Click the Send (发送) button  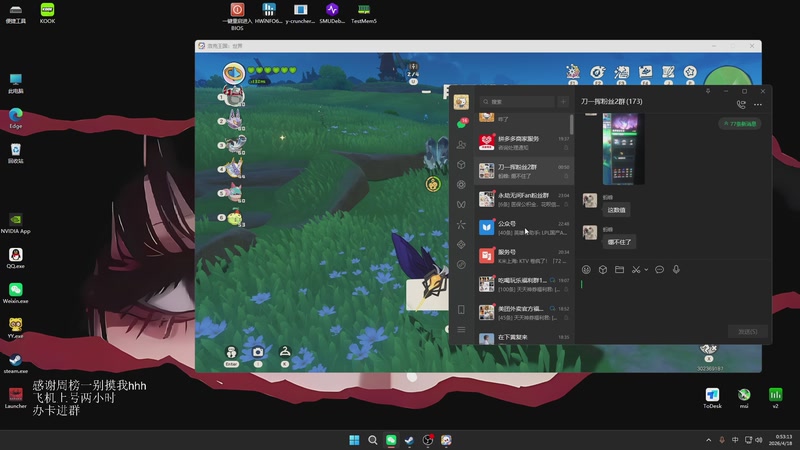pyautogui.click(x=747, y=332)
